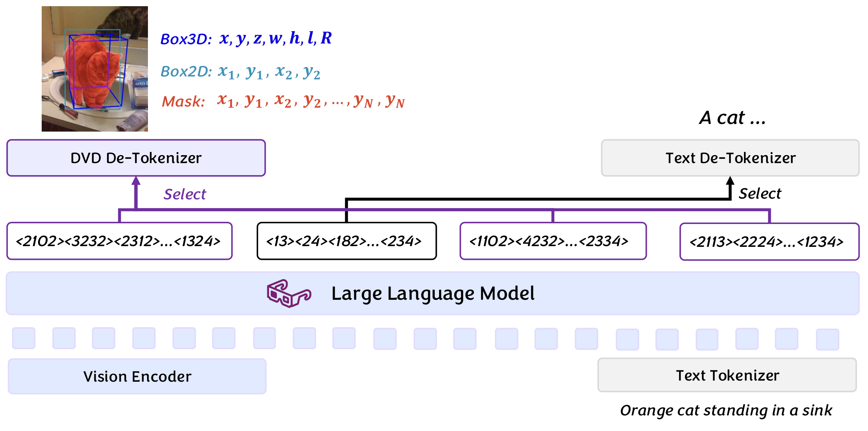Viewport: 868px width, 431px height.
Task: Click the Box2D coordinates line
Action: pos(240,72)
